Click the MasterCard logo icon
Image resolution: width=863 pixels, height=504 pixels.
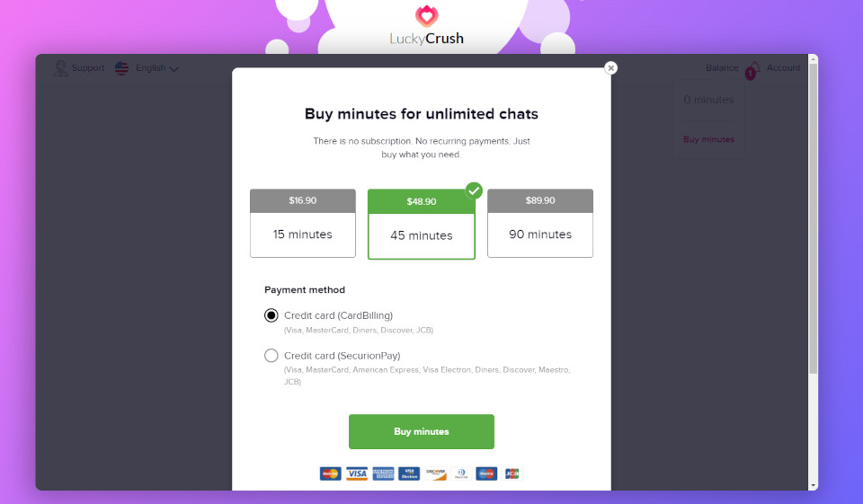330,473
